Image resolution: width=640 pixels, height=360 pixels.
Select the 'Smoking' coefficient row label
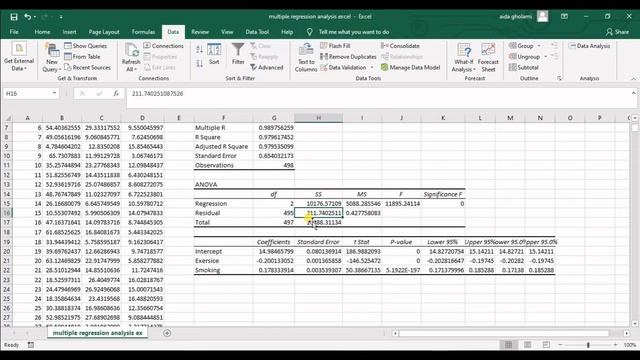pyautogui.click(x=223, y=270)
